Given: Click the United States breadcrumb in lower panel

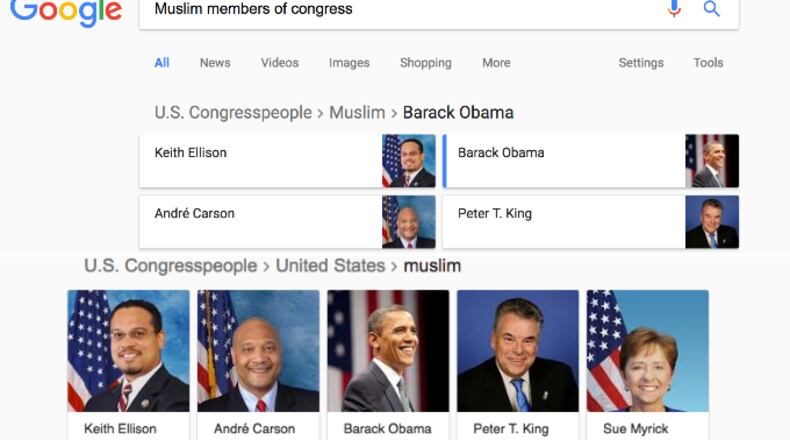Looking at the screenshot, I should (330, 266).
